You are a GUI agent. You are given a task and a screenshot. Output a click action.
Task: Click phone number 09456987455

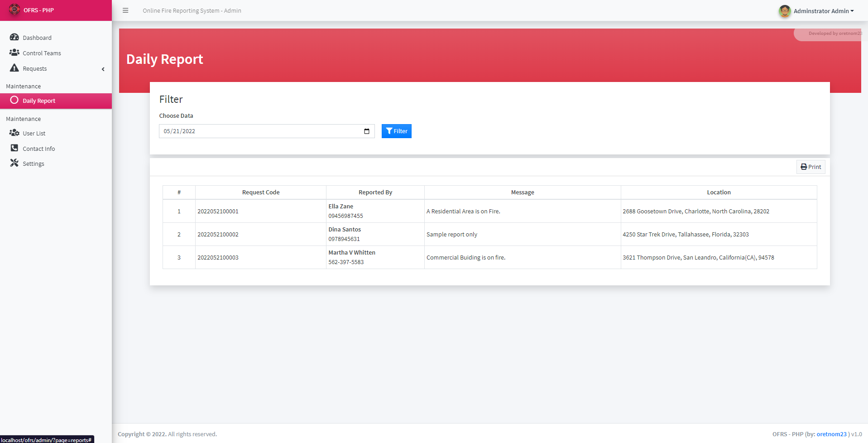click(345, 216)
